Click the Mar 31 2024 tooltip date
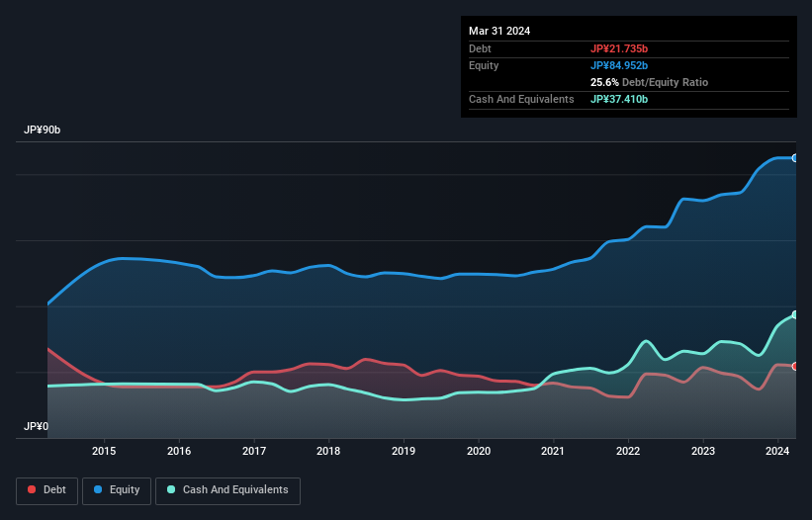 pos(499,31)
